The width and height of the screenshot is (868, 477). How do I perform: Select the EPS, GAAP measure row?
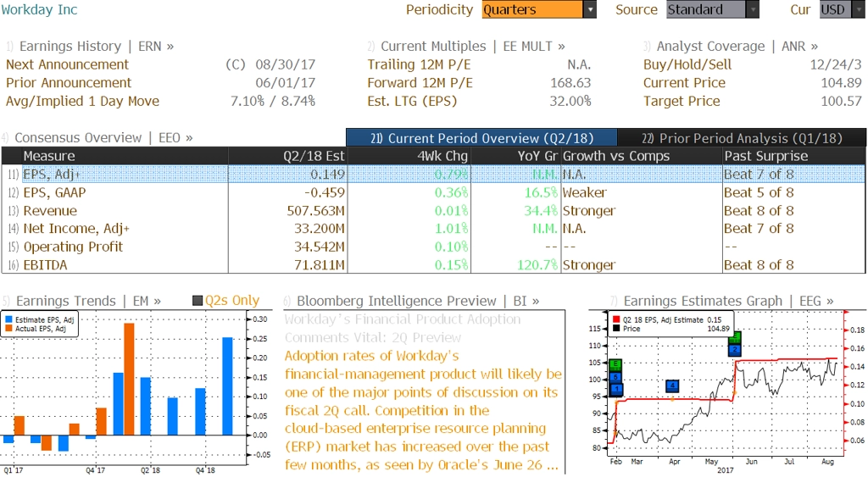(x=433, y=192)
